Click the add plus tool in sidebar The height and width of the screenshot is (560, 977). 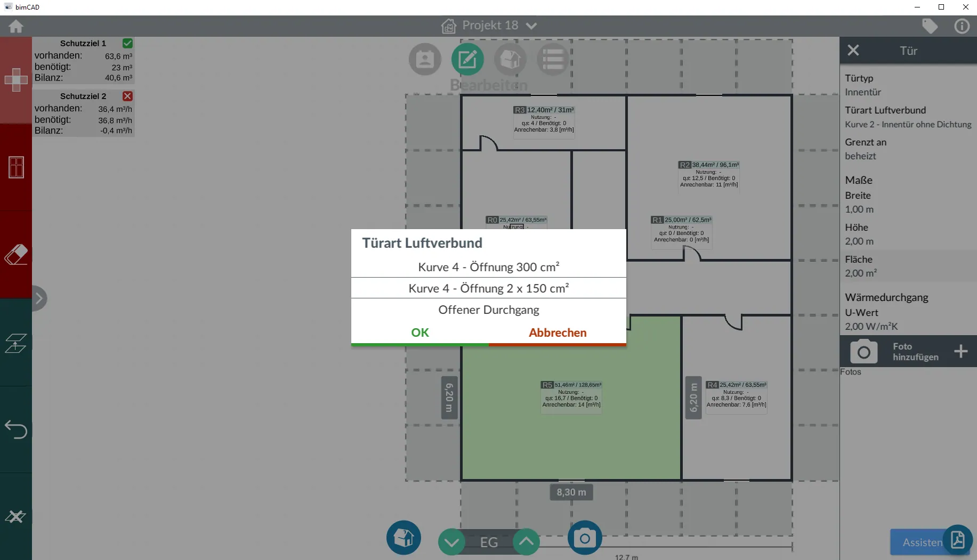[x=16, y=80]
